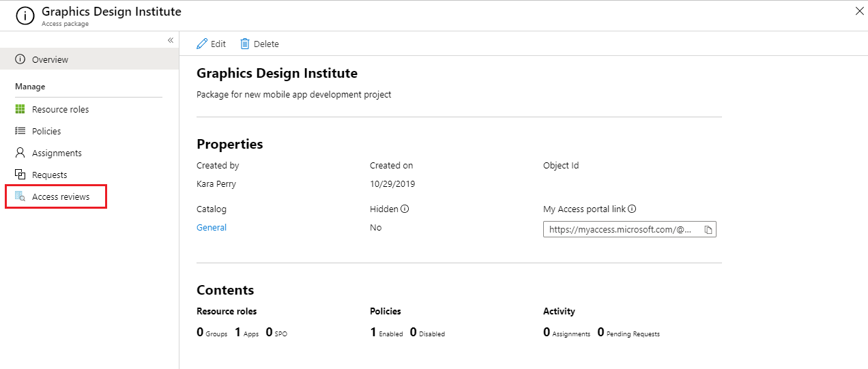Click the Delete trash can icon
Image resolution: width=868 pixels, height=369 pixels.
click(x=245, y=44)
